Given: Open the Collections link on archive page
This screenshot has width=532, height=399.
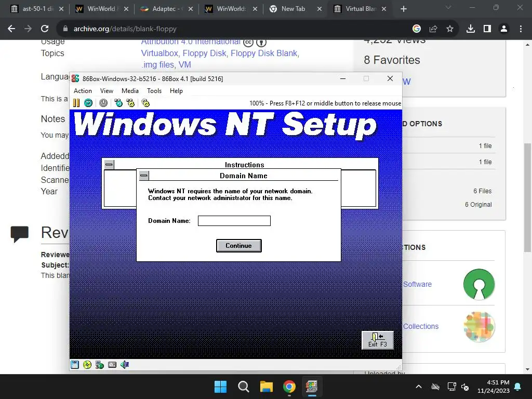Looking at the screenshot, I should pos(421,326).
